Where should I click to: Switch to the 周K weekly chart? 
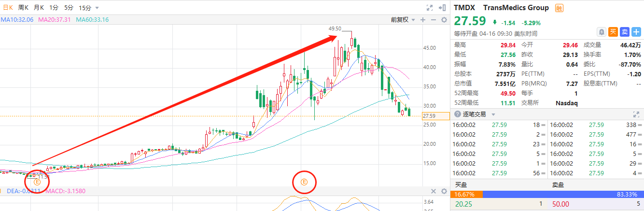click(23, 8)
